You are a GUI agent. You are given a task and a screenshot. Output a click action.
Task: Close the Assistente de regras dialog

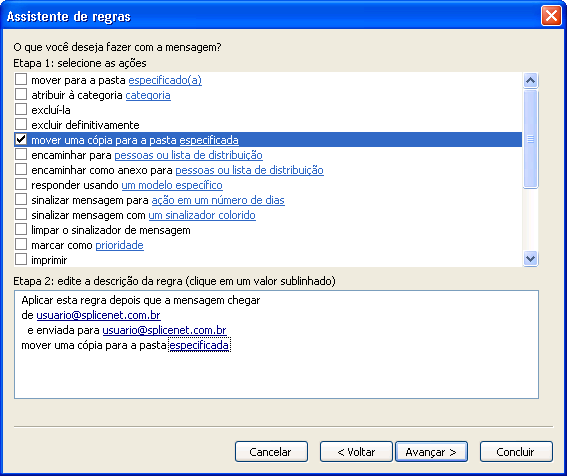point(551,16)
